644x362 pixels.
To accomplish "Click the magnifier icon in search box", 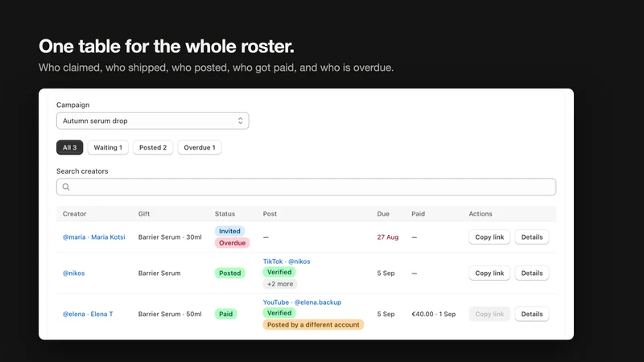I will coord(66,187).
